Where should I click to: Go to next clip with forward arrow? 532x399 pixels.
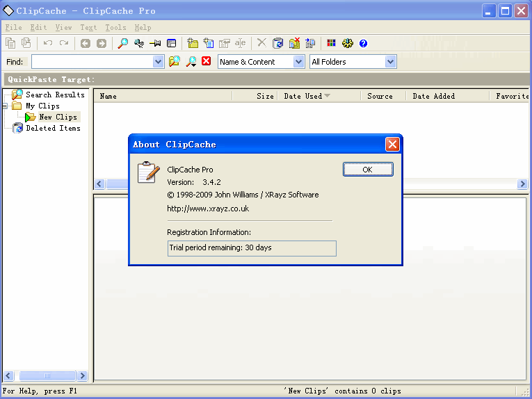click(x=101, y=43)
